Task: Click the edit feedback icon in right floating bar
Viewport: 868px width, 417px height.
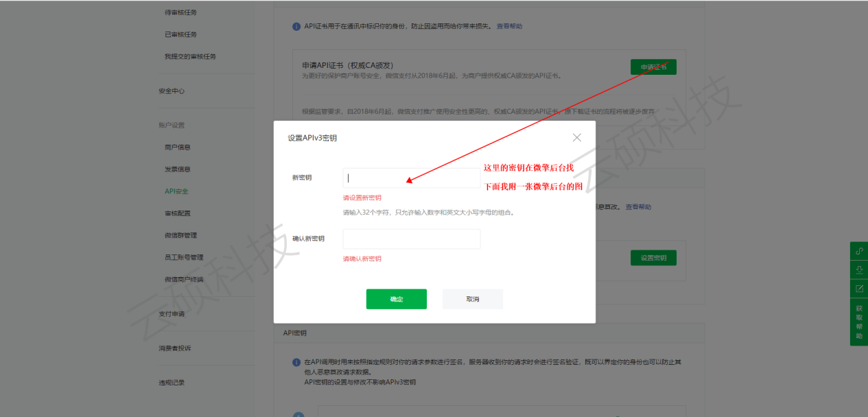Action: (x=858, y=289)
